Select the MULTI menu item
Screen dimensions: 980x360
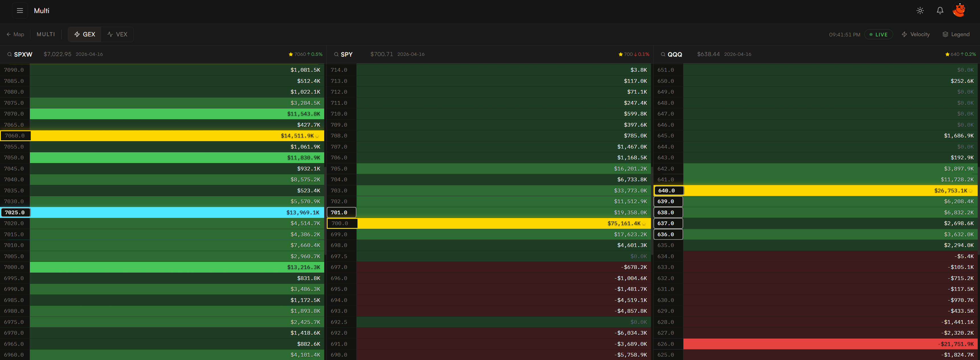(46, 34)
